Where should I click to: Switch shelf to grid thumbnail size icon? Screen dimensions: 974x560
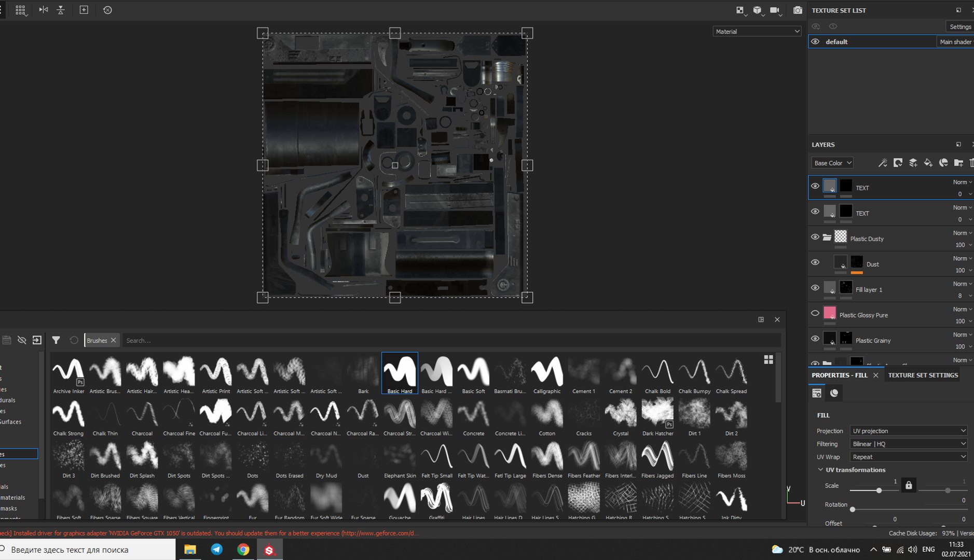(769, 359)
